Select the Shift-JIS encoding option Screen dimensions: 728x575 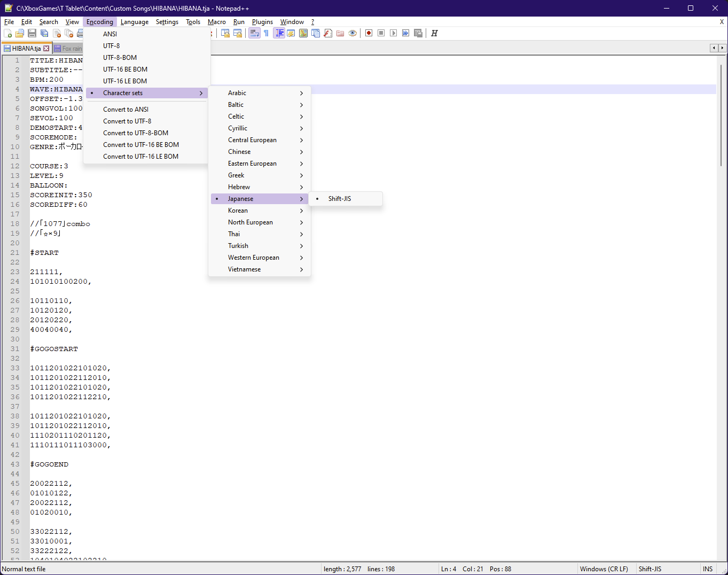[346, 199]
